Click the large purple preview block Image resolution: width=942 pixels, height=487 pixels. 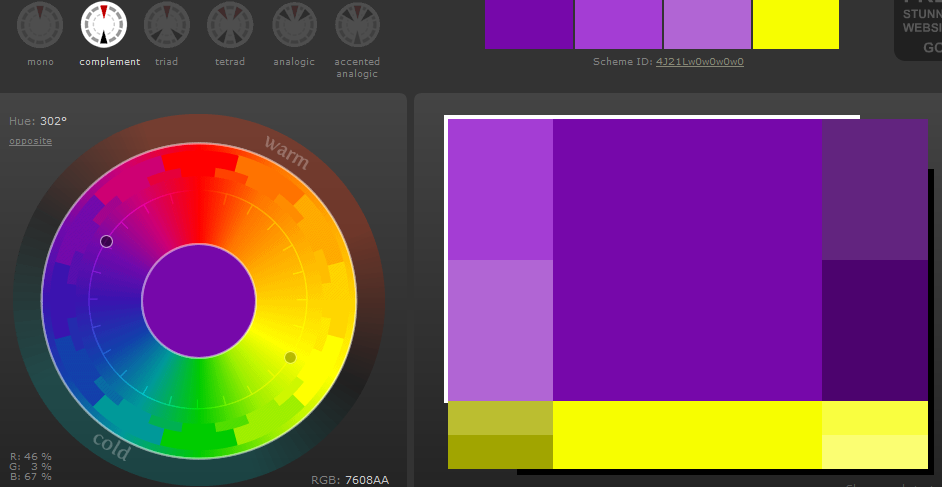(686, 259)
